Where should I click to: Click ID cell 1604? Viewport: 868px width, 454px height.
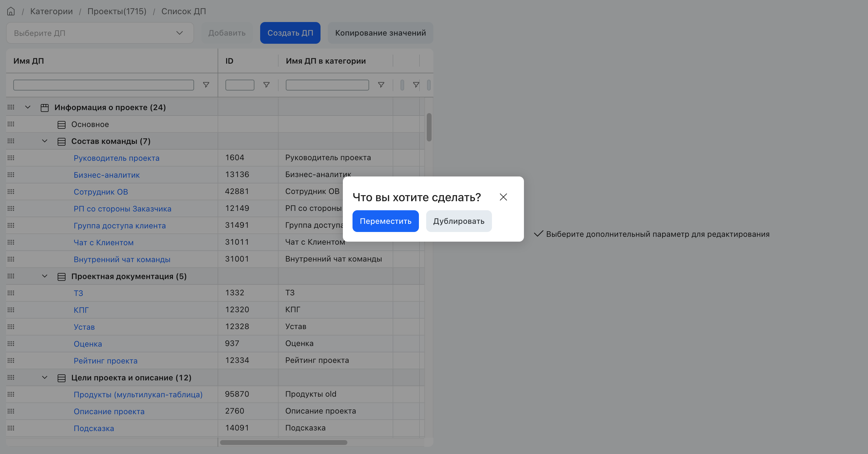(x=235, y=158)
